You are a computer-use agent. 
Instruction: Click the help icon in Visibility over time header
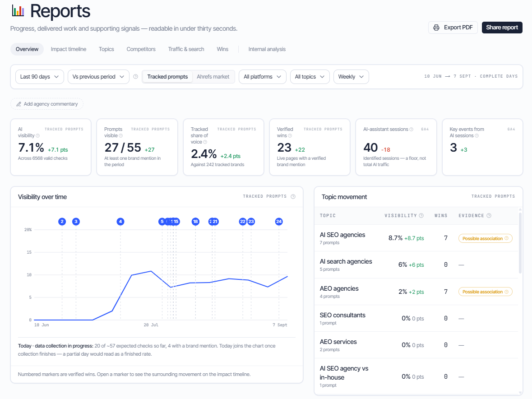pos(293,196)
